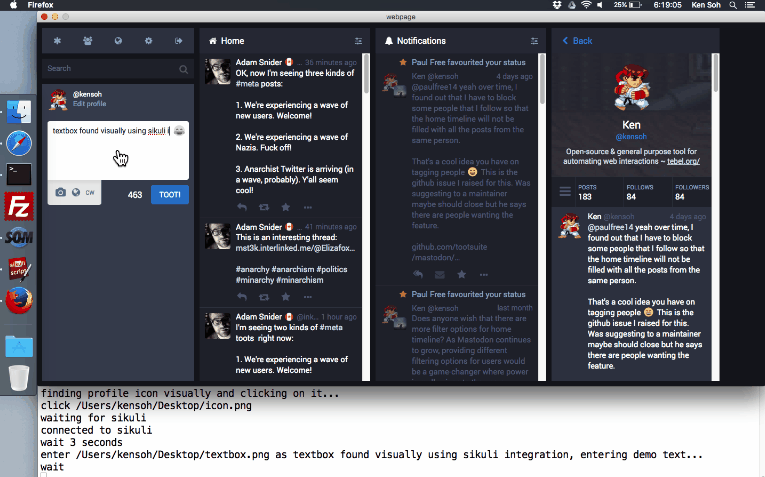Viewport: 765px width, 477px height.
Task: Open the Wi-Fi menu bar icon
Action: (586, 5)
